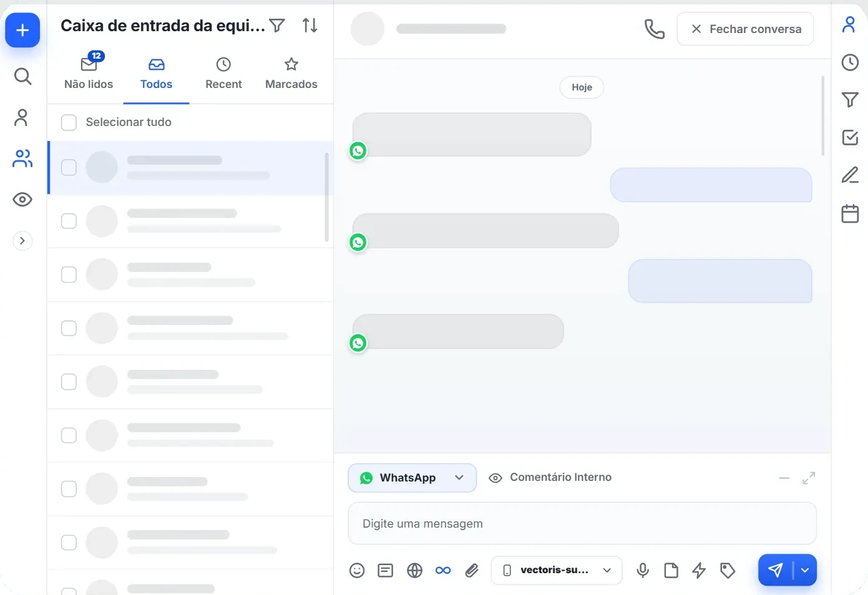Open the WhatsApp channel dropdown

[412, 478]
